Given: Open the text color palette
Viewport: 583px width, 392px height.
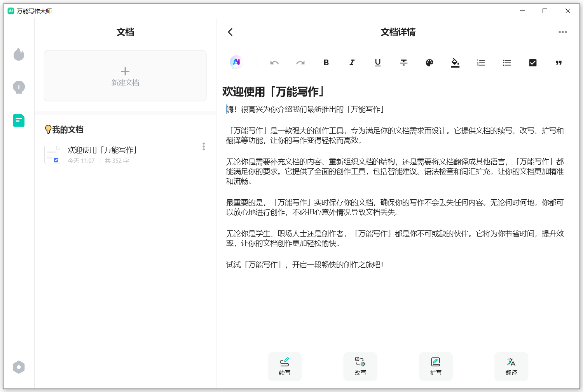Looking at the screenshot, I should tap(429, 63).
